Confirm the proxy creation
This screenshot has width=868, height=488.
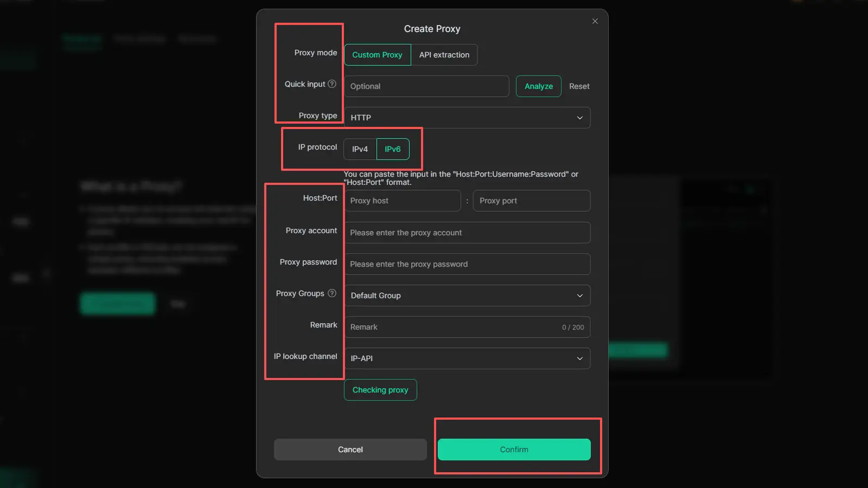pyautogui.click(x=514, y=450)
